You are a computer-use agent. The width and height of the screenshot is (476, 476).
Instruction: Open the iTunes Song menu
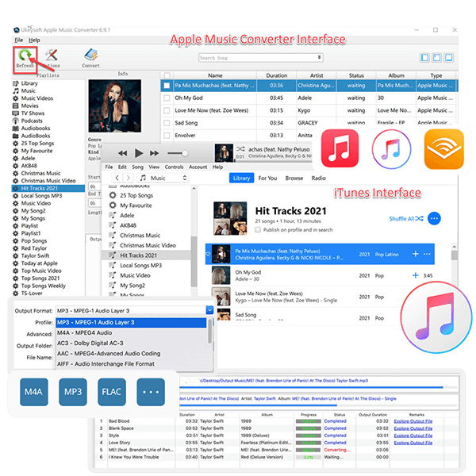point(137,167)
